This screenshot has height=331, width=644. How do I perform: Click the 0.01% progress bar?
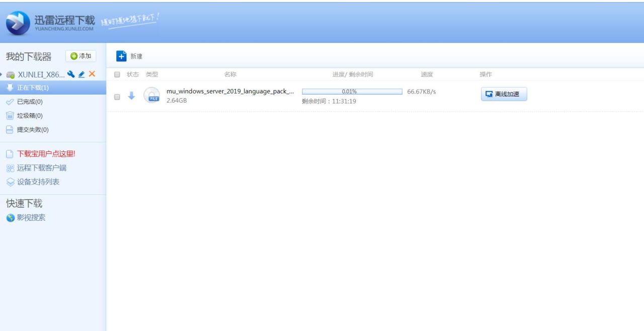(352, 92)
